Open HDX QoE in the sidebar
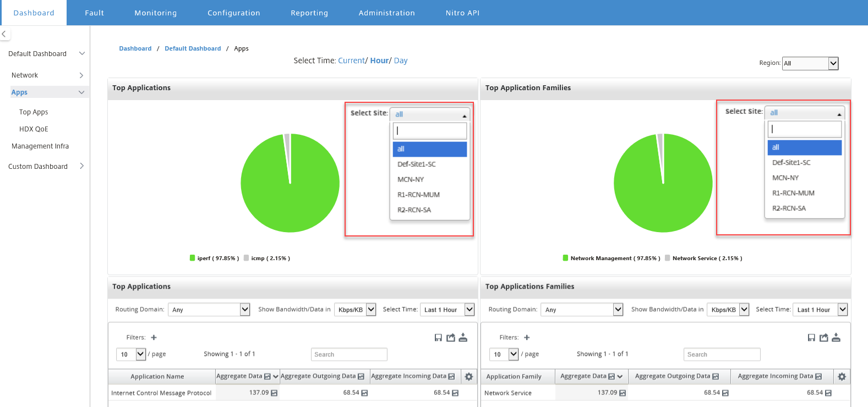 coord(34,129)
